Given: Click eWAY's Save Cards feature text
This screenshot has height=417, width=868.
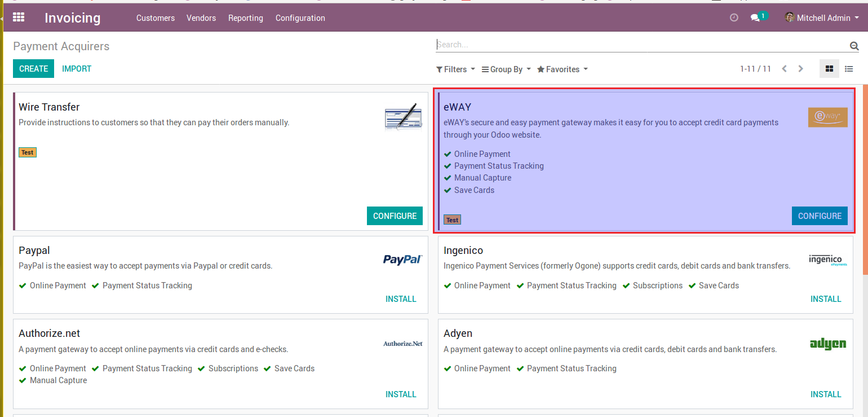Looking at the screenshot, I should [x=475, y=190].
